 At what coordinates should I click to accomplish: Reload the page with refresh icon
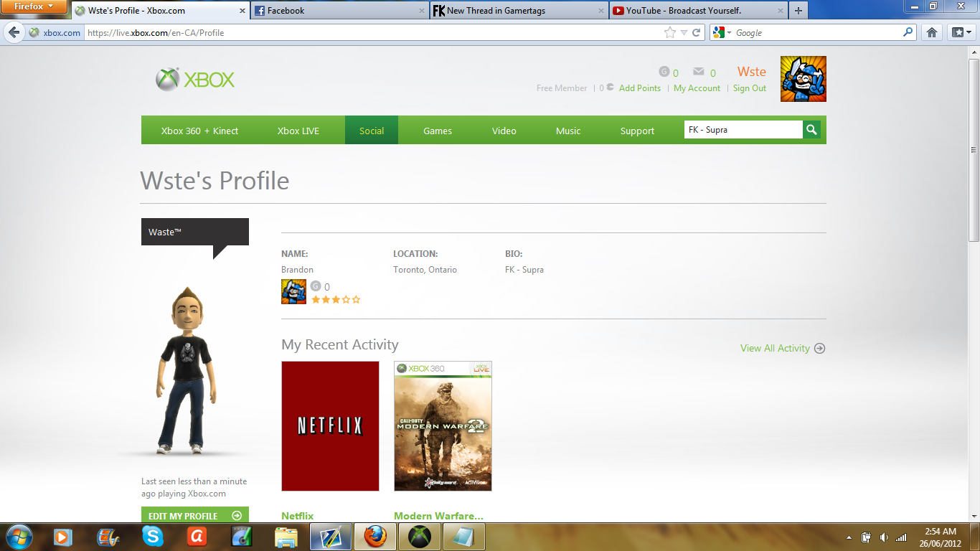[696, 32]
